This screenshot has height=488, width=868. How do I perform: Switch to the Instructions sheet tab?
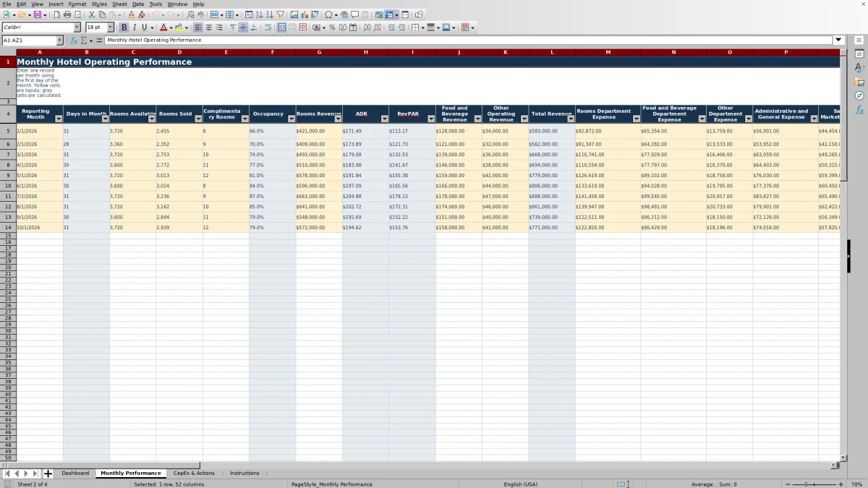click(244, 474)
